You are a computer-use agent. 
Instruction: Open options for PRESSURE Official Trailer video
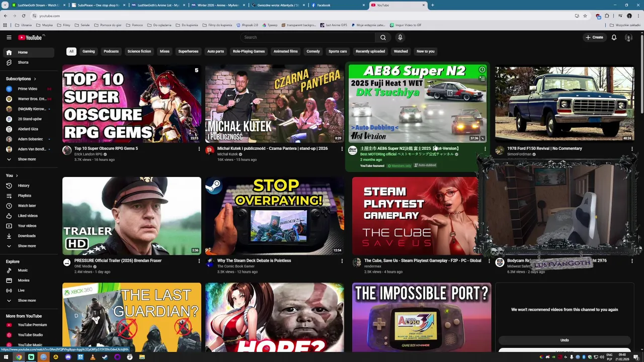click(199, 261)
